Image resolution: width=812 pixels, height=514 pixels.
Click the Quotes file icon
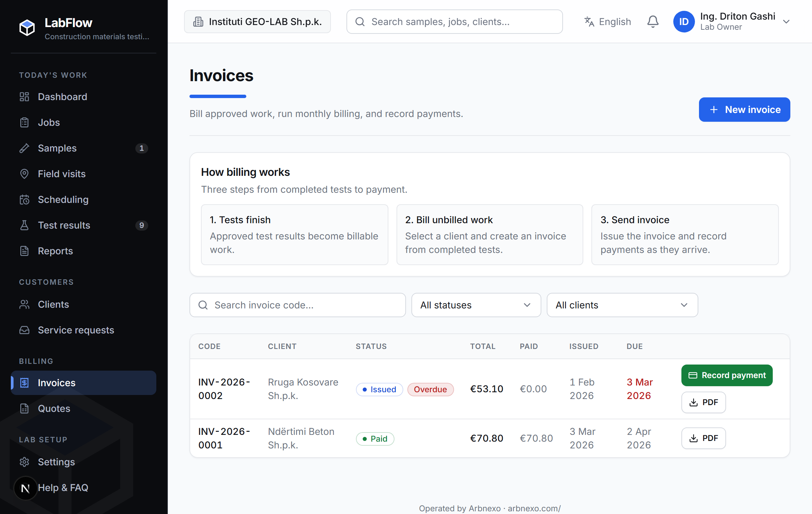tap(24, 408)
